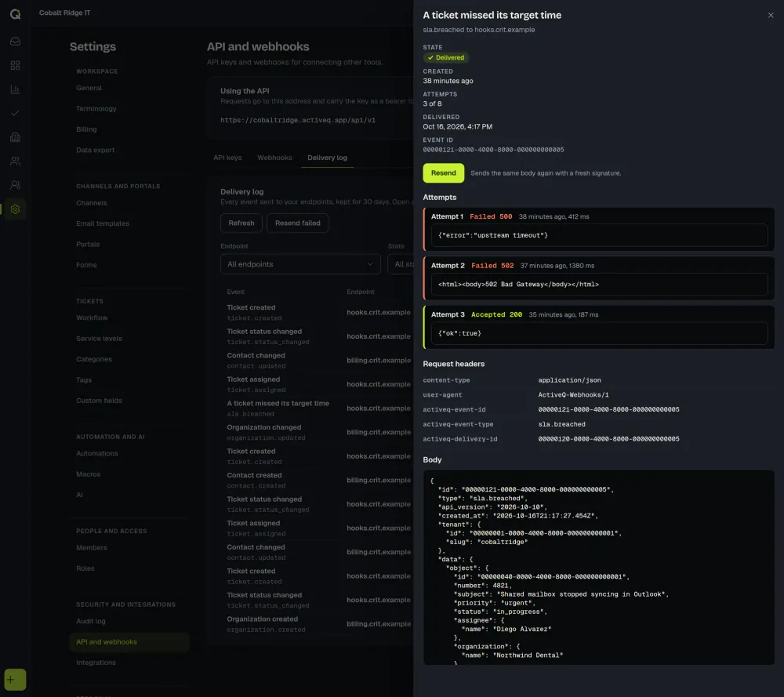Open the reports chart icon
The image size is (784, 697).
pyautogui.click(x=16, y=89)
